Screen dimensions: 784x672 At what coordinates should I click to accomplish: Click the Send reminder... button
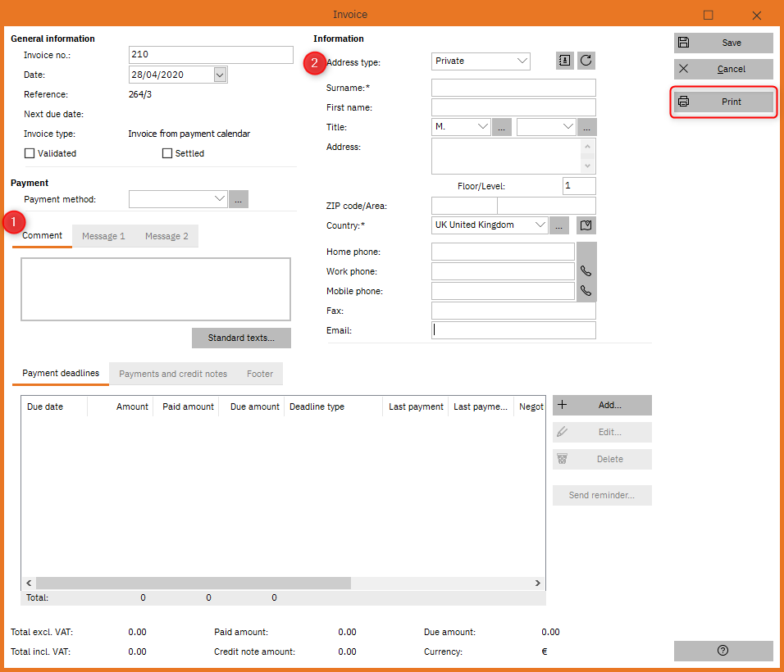[602, 495]
